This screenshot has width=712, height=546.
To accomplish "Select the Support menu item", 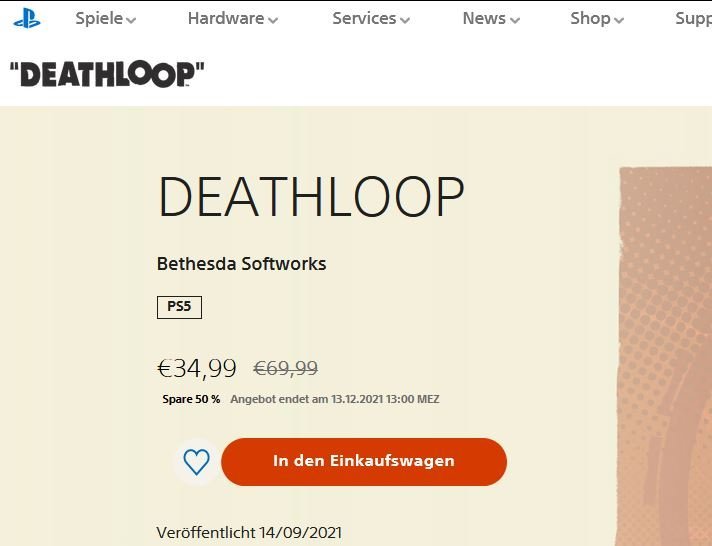I will click(693, 19).
